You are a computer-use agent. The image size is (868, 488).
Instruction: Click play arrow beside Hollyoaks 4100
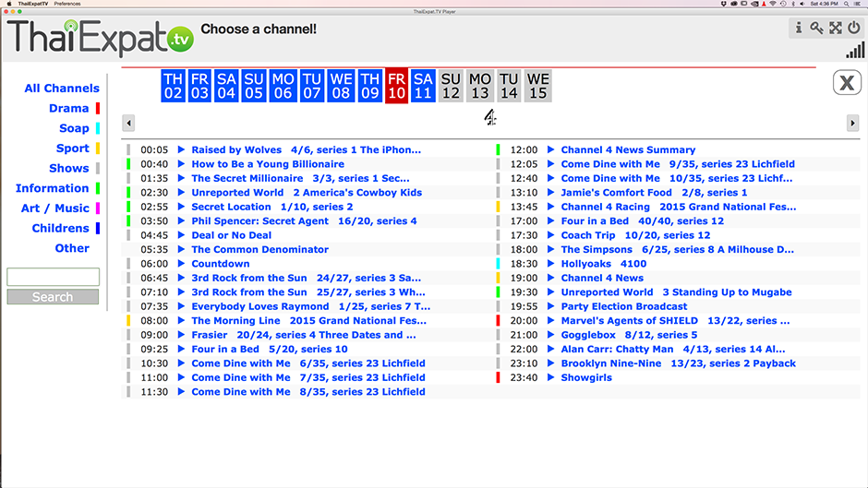pyautogui.click(x=551, y=264)
